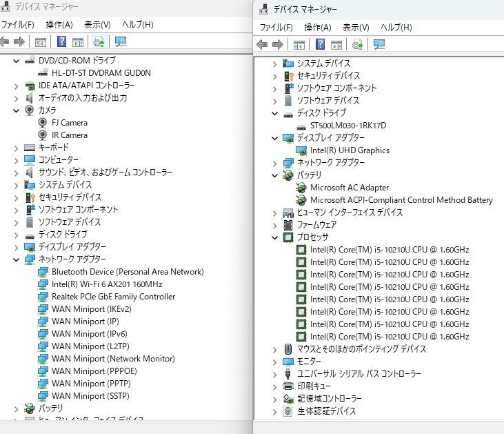Open 操作(A) menu in right window
The image size is (504, 434).
pos(318,28)
